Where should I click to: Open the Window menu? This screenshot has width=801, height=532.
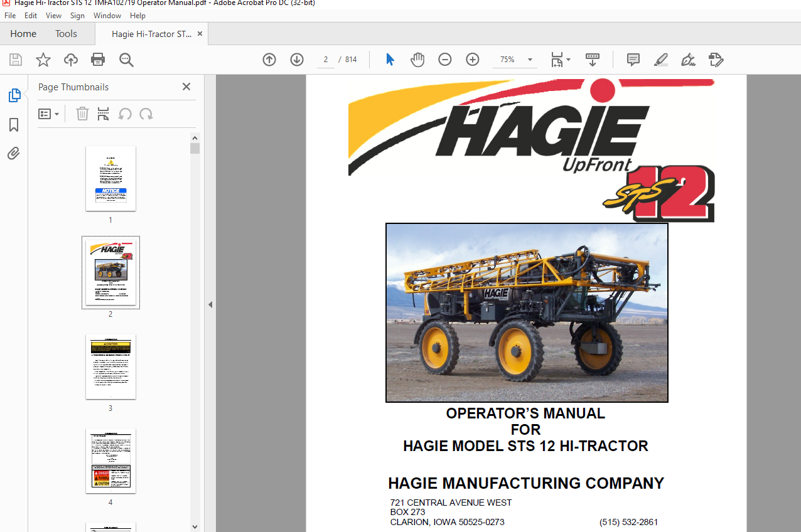point(107,16)
